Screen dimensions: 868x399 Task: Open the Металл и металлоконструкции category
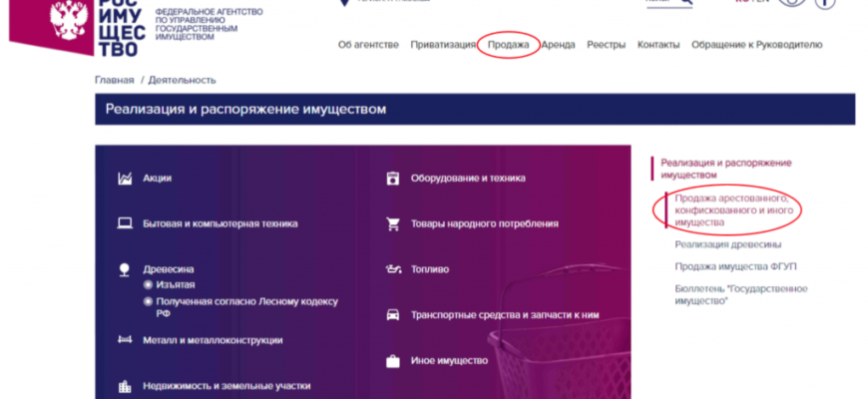pyautogui.click(x=213, y=340)
